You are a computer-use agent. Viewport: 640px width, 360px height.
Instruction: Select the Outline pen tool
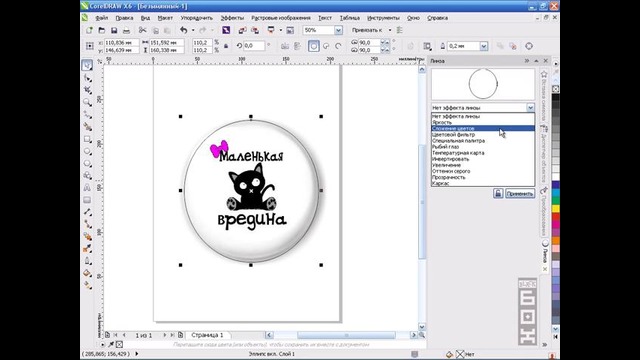click(x=87, y=261)
